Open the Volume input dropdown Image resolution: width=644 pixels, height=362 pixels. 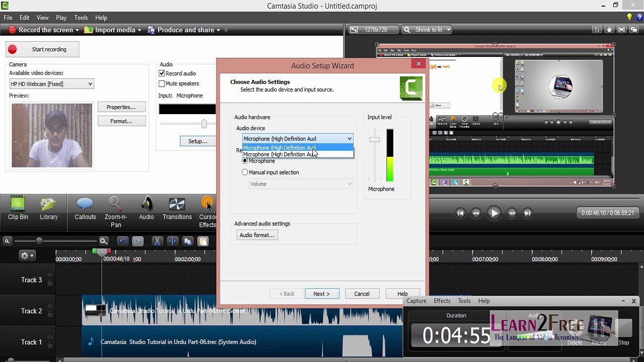tap(301, 184)
